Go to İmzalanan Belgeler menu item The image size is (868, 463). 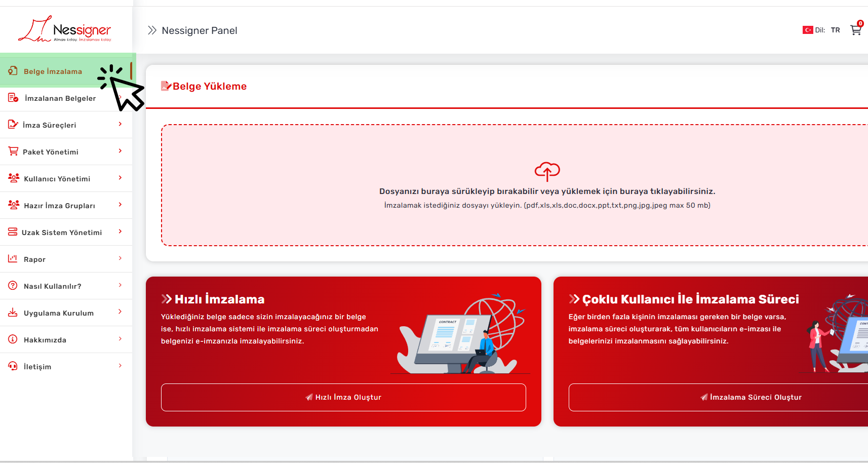tap(60, 98)
